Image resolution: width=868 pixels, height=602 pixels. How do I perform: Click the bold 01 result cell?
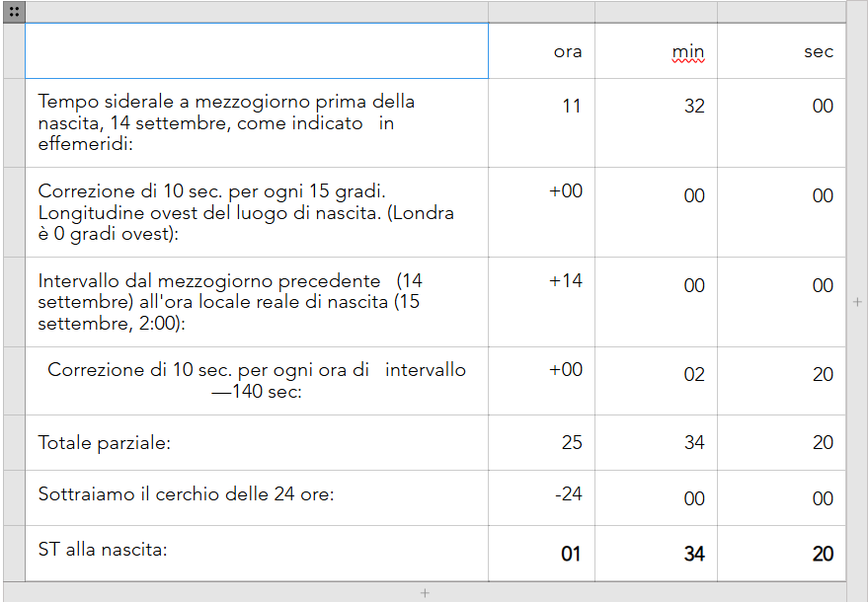[x=541, y=554]
